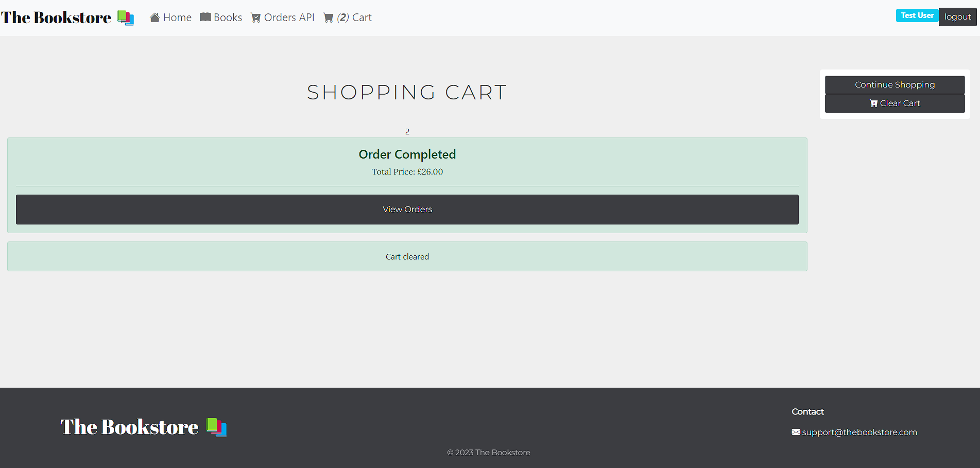
Task: Click the envelope icon beside support email
Action: point(796,432)
